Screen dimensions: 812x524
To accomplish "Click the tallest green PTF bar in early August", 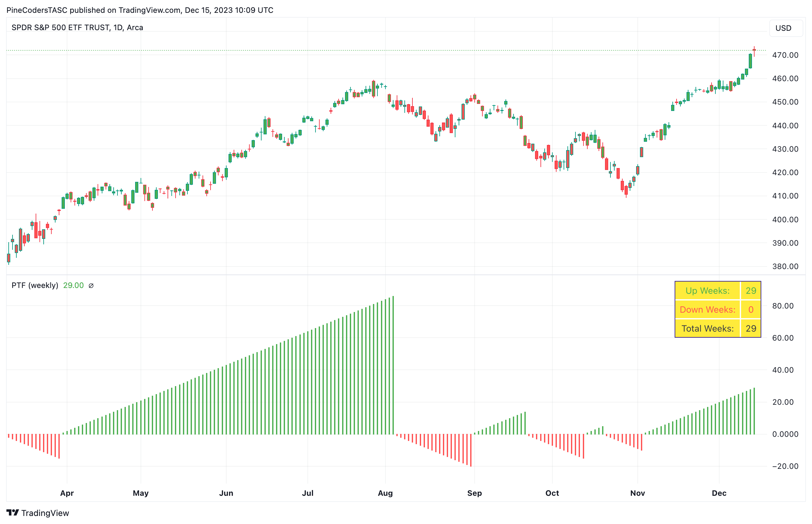I will 393,365.
